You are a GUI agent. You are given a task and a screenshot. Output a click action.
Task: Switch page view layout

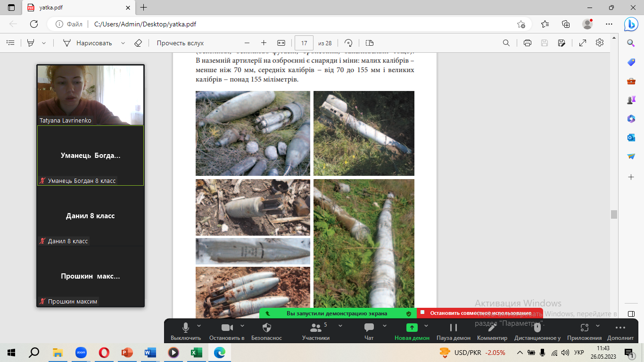369,43
